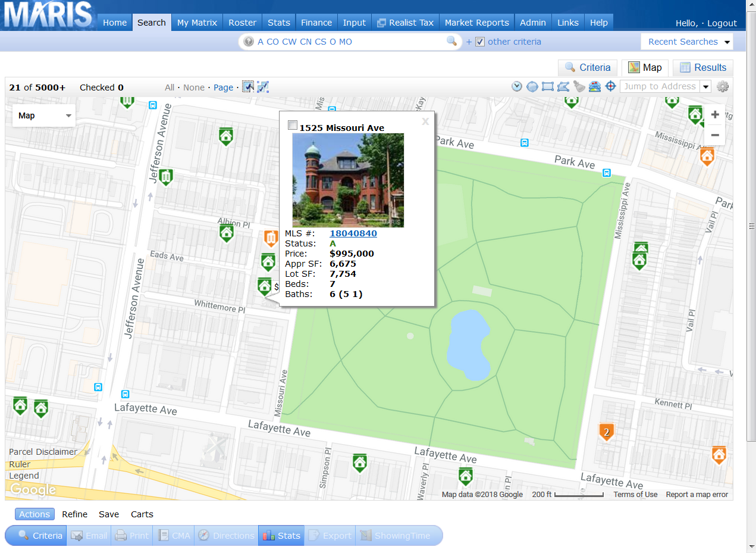Click the orange cluster marker labeled 2

(x=606, y=432)
